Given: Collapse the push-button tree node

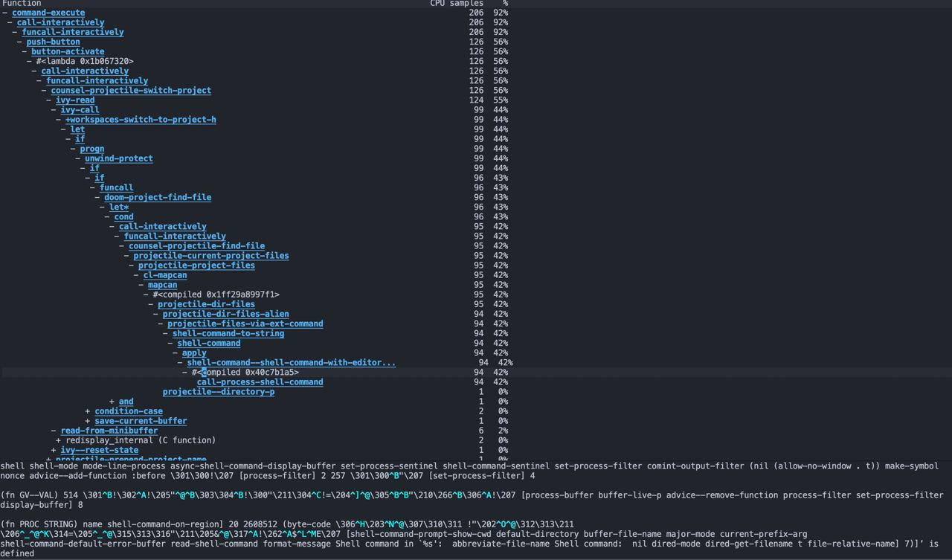Looking at the screenshot, I should tap(20, 42).
